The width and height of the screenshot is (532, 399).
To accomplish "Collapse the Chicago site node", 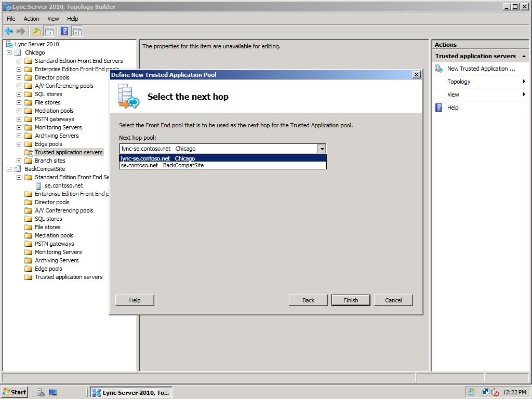I will [9, 52].
